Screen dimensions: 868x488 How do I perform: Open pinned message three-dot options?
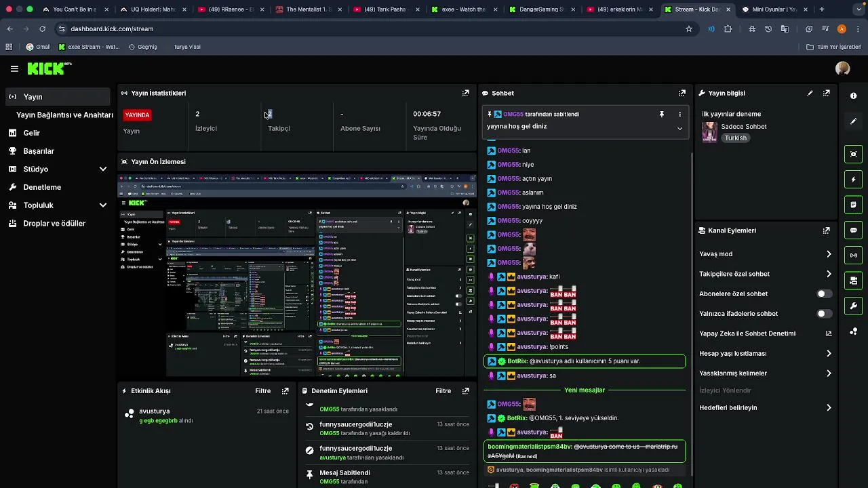[x=679, y=115]
